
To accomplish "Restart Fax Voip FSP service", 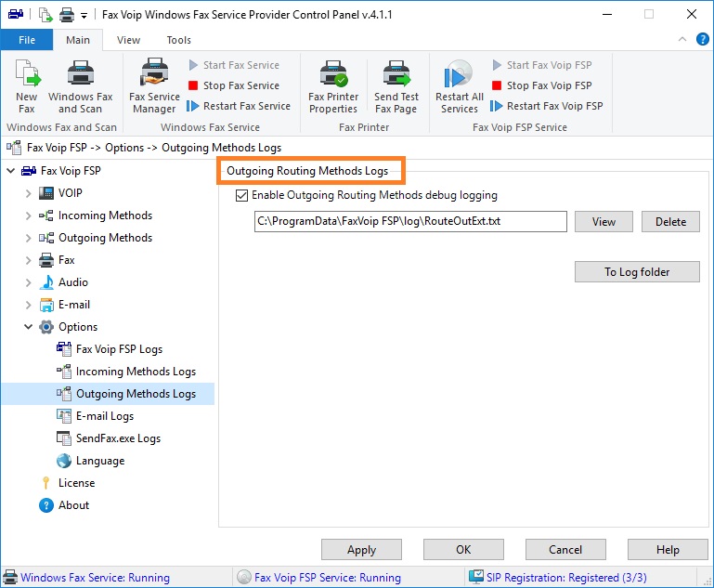I will coord(547,106).
